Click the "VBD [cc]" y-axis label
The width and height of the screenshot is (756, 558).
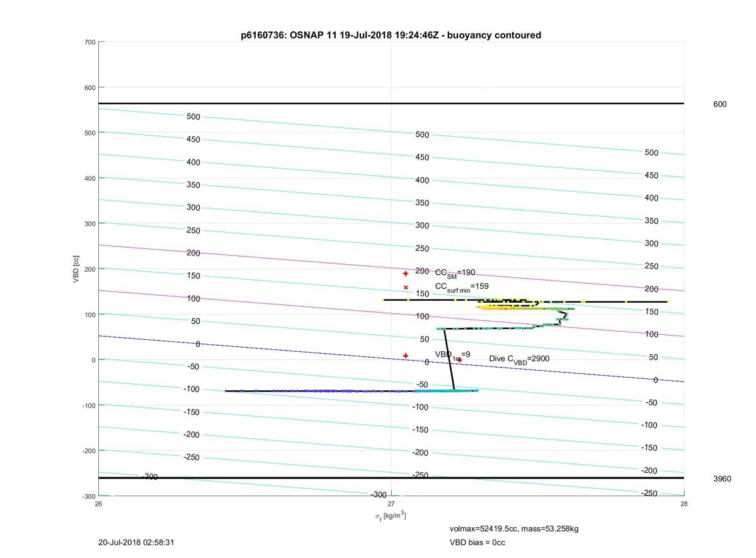coord(76,269)
